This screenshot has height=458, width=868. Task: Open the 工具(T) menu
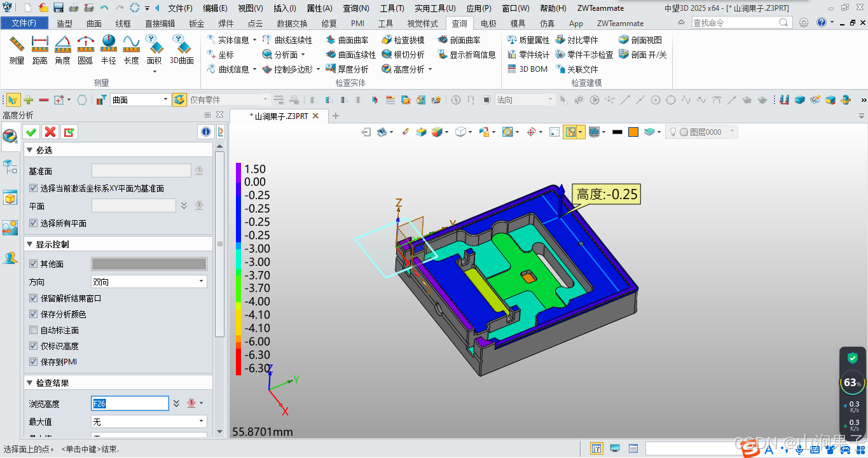[392, 8]
